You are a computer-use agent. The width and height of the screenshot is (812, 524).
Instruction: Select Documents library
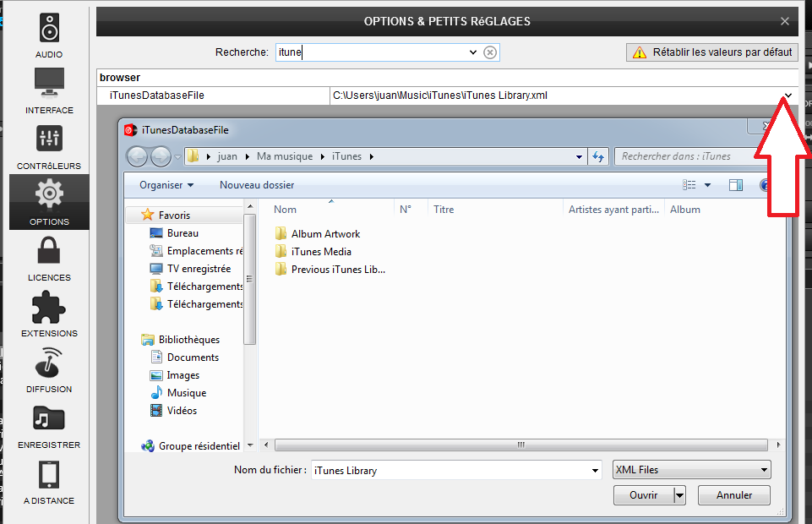click(185, 358)
